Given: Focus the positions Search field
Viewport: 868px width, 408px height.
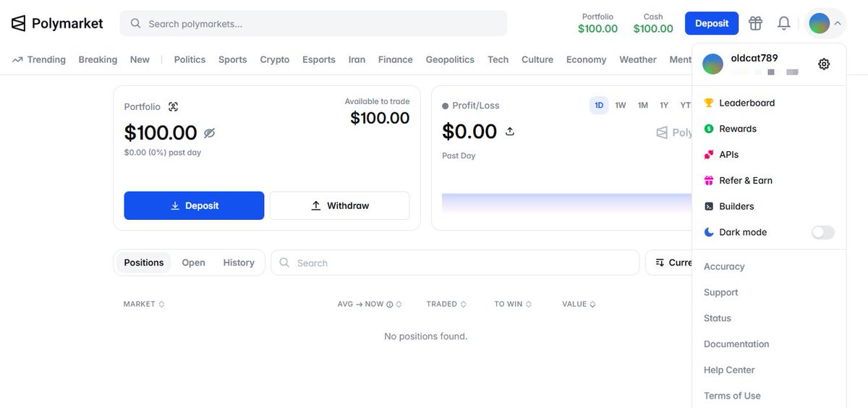Looking at the screenshot, I should [x=455, y=263].
